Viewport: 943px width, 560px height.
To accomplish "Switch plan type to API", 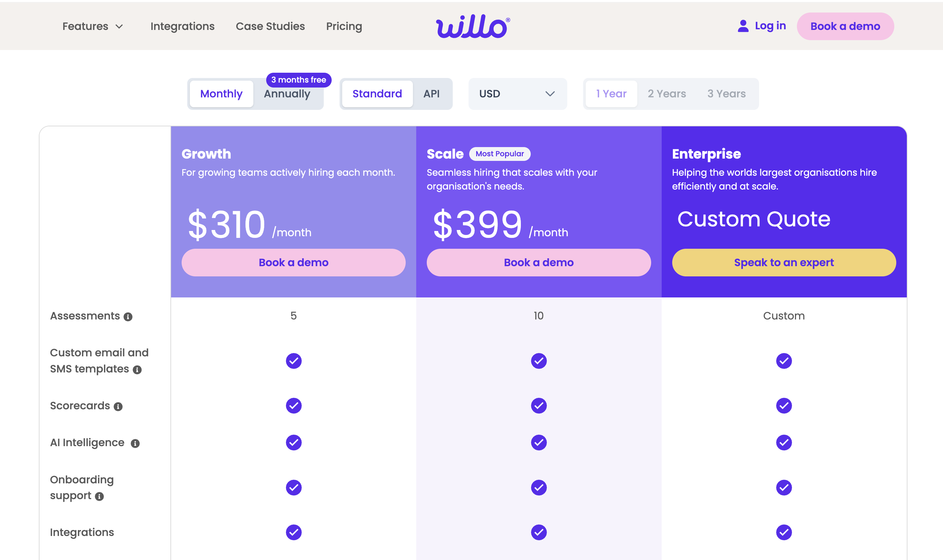I will click(x=431, y=94).
